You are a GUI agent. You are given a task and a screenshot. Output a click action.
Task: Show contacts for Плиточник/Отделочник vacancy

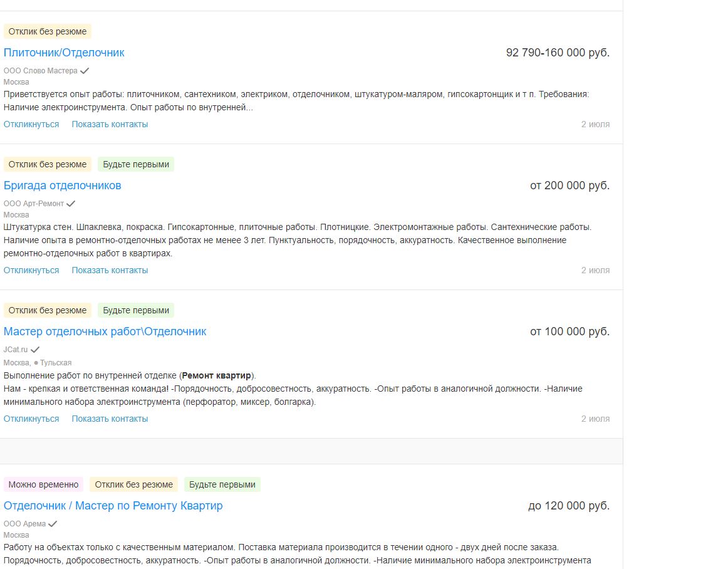point(110,124)
